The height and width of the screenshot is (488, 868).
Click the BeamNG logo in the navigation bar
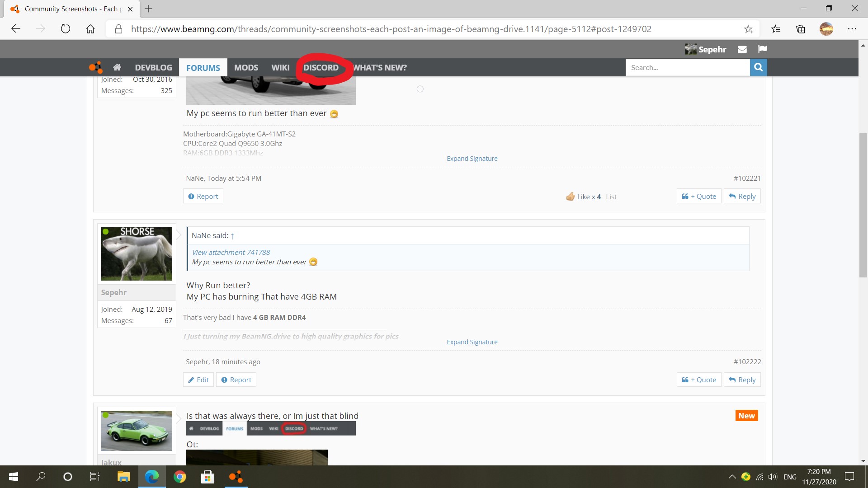click(x=95, y=68)
